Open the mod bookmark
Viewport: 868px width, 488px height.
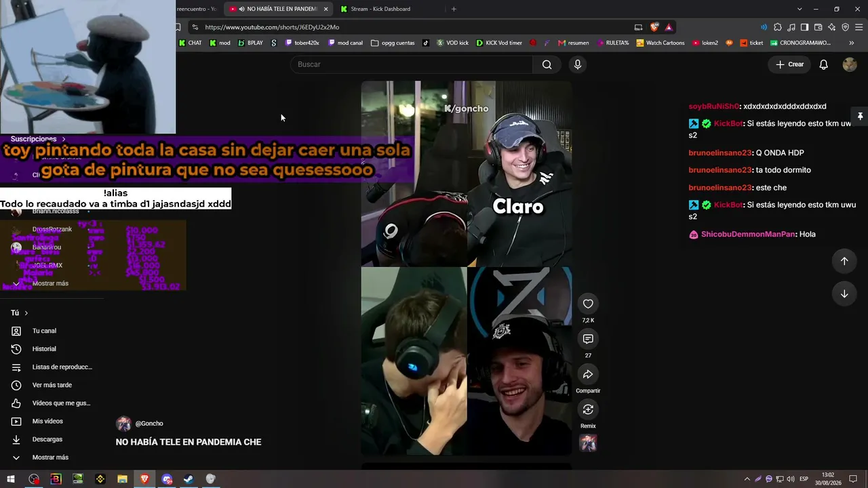click(220, 43)
